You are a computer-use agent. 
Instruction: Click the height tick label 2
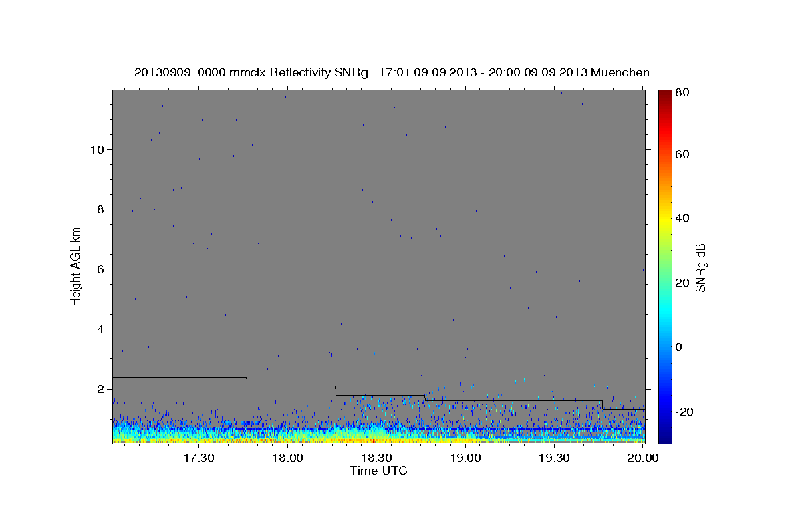[100, 388]
